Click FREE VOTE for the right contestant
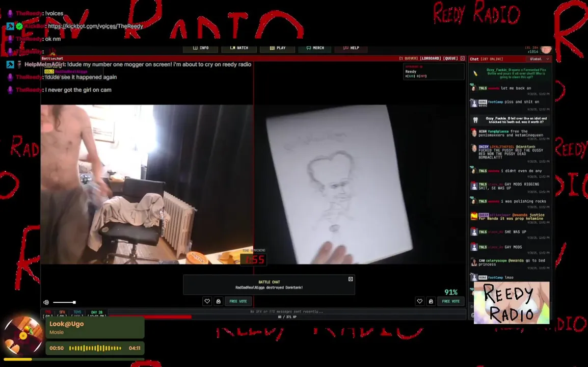The height and width of the screenshot is (367, 588). pyautogui.click(x=451, y=301)
